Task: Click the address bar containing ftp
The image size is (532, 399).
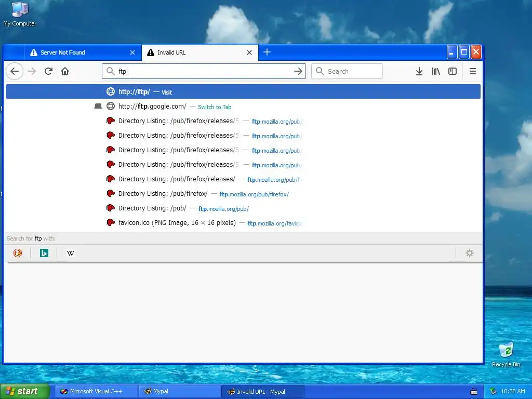Action: click(x=204, y=71)
